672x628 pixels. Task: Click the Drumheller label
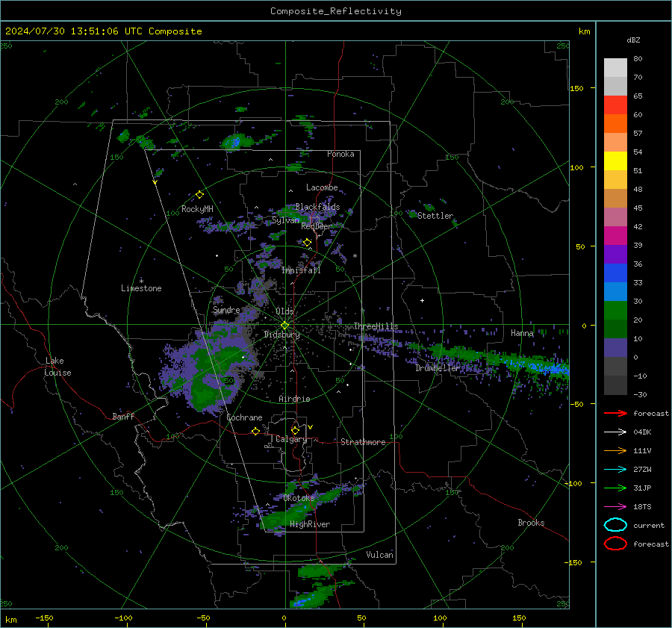438,368
